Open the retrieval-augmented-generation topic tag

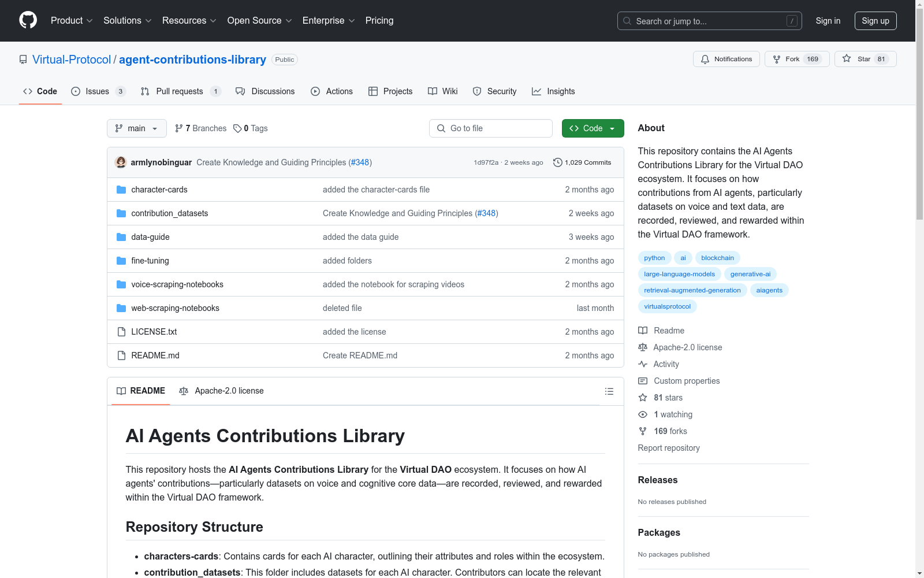(x=692, y=290)
